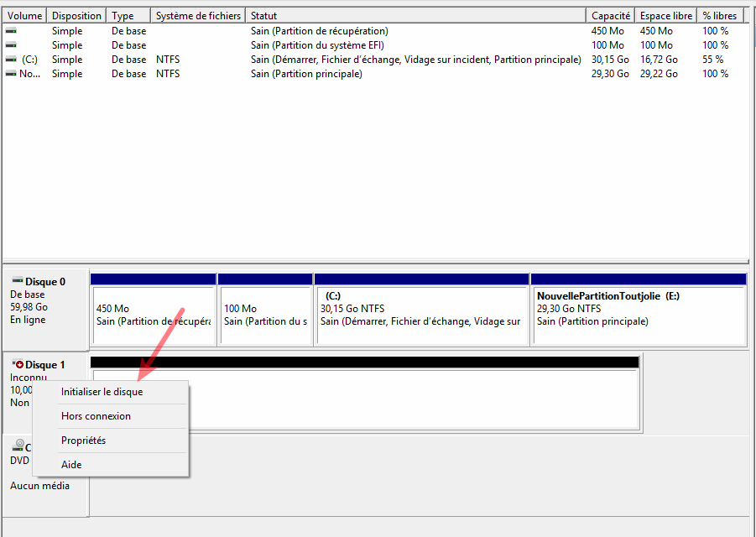This screenshot has width=756, height=537.
Task: Click the DVD drive icon
Action: tap(18, 444)
